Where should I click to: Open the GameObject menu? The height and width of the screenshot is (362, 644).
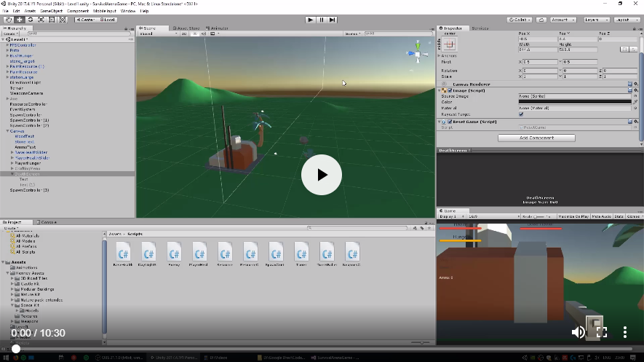[52, 11]
